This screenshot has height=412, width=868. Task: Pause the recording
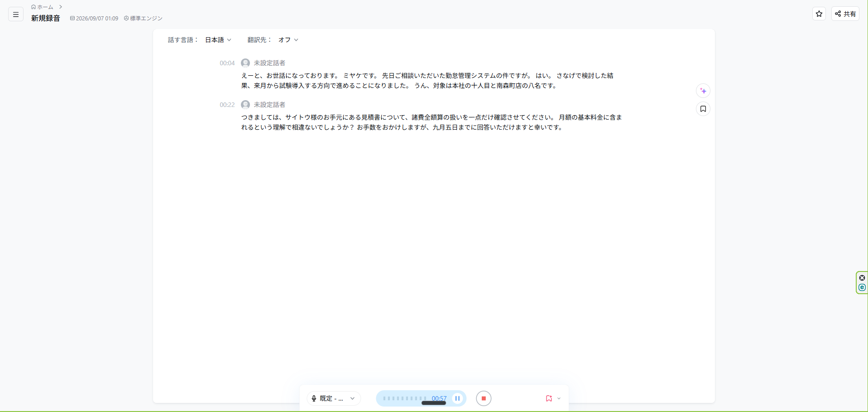tap(457, 398)
